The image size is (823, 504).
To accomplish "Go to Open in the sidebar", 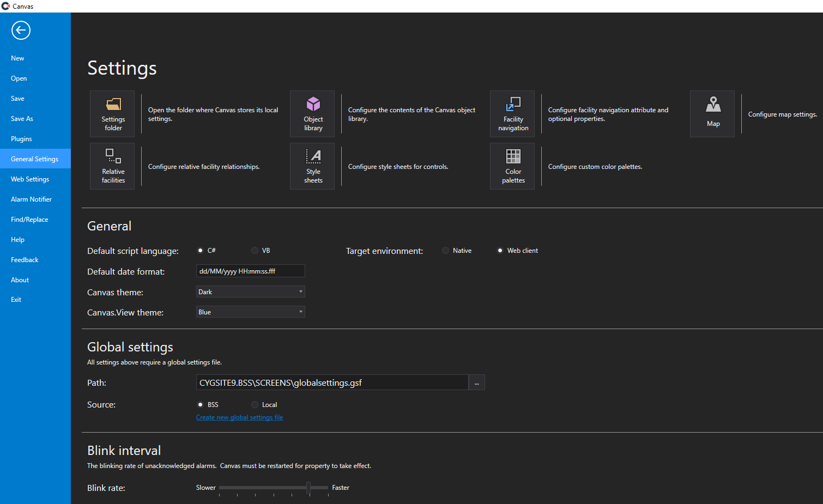I will coord(35,78).
